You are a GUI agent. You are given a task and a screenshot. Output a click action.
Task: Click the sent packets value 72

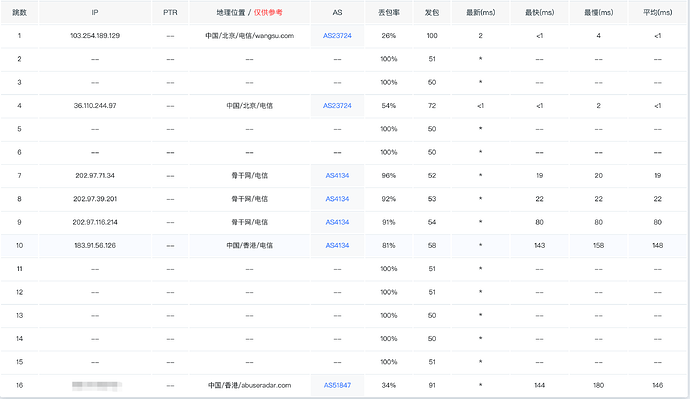tap(432, 106)
